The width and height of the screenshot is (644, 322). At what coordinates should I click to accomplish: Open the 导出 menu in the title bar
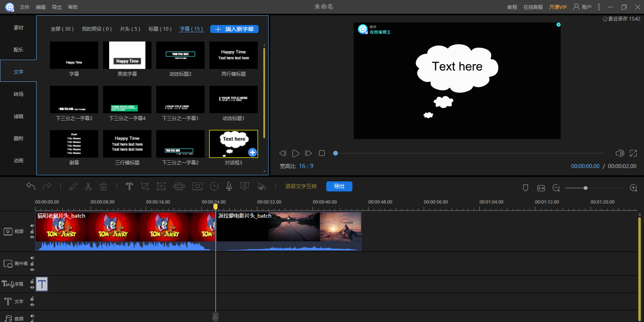tap(57, 7)
